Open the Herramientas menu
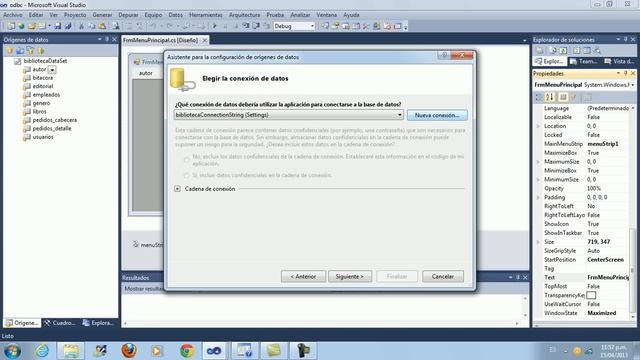This screenshot has height=360, width=640. pyautogui.click(x=206, y=15)
